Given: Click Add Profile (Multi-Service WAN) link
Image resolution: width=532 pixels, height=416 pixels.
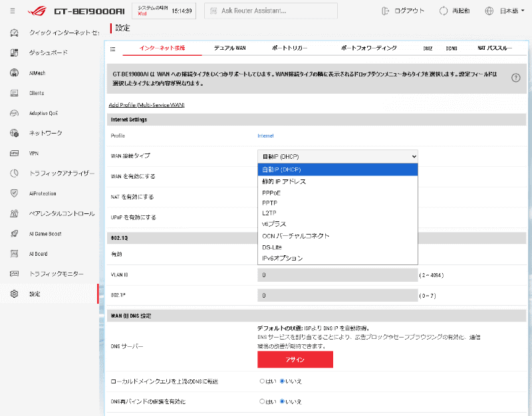Looking at the screenshot, I should [x=146, y=105].
